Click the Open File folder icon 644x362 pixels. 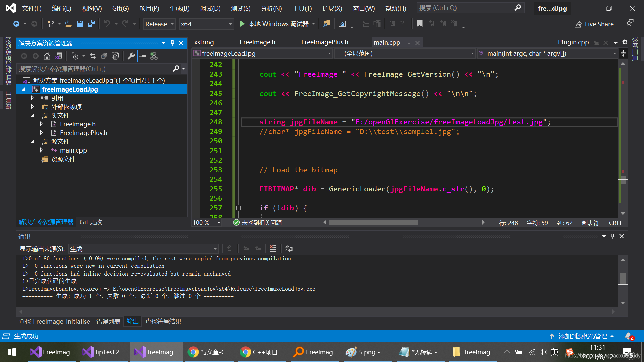coord(68,24)
